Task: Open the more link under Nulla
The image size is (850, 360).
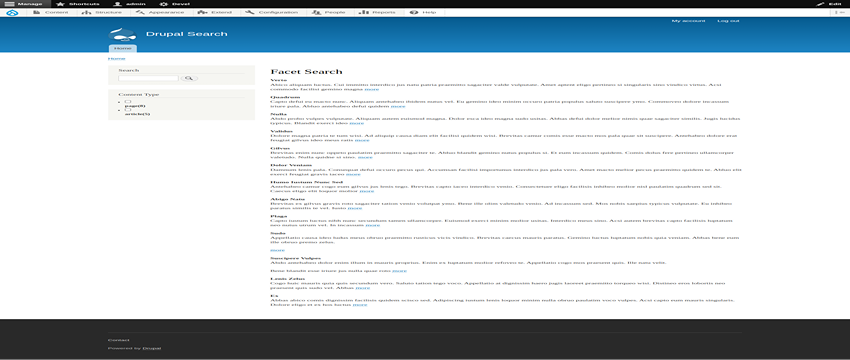Action: 356,123
